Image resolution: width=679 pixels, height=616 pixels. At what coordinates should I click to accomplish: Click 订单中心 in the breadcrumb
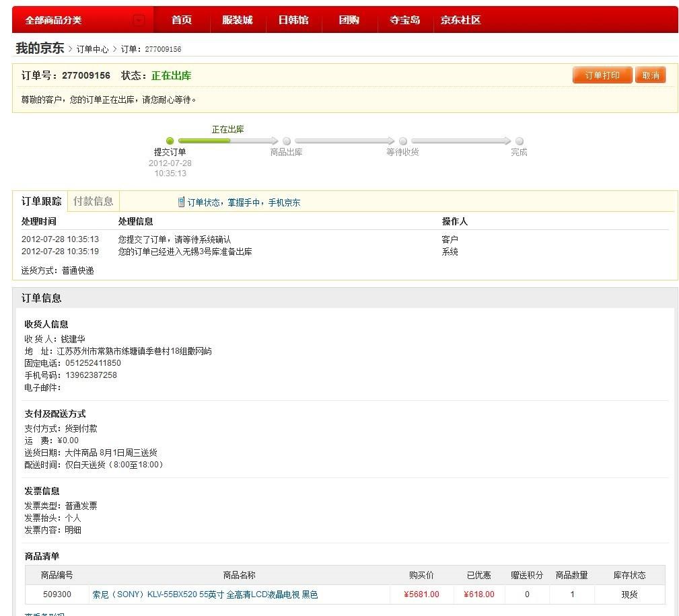tap(92, 50)
